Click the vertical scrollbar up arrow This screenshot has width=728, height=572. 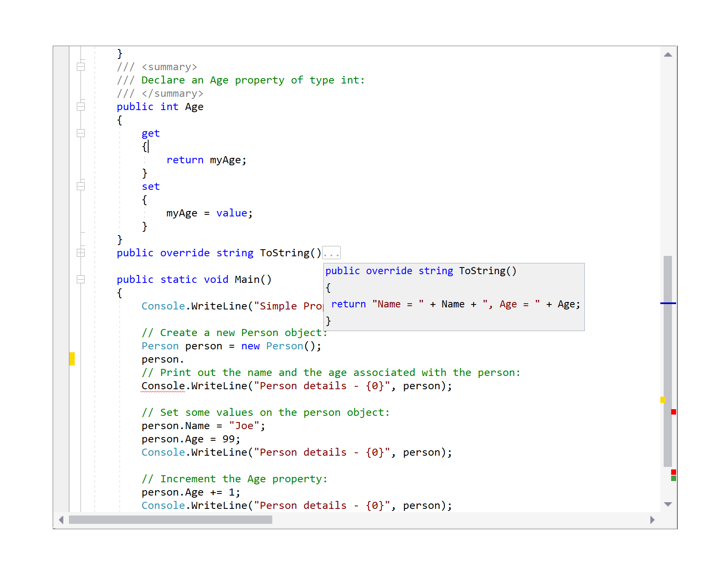tap(668, 54)
